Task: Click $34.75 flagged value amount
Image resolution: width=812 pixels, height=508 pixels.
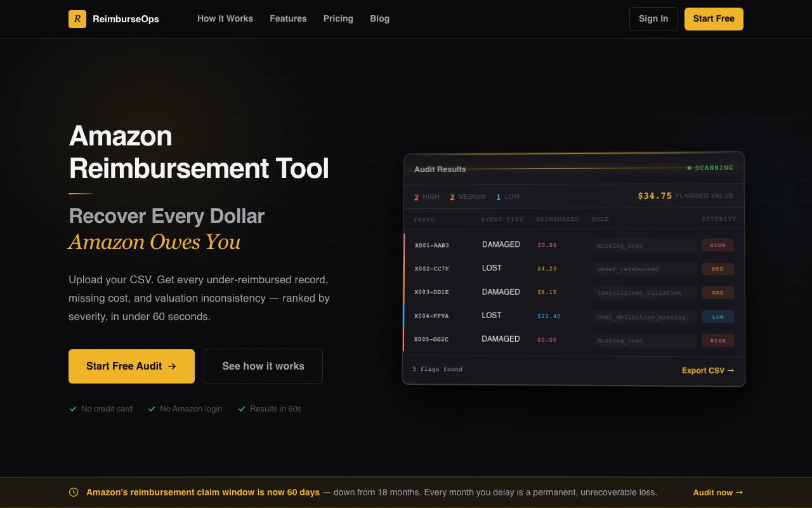Action: [655, 196]
